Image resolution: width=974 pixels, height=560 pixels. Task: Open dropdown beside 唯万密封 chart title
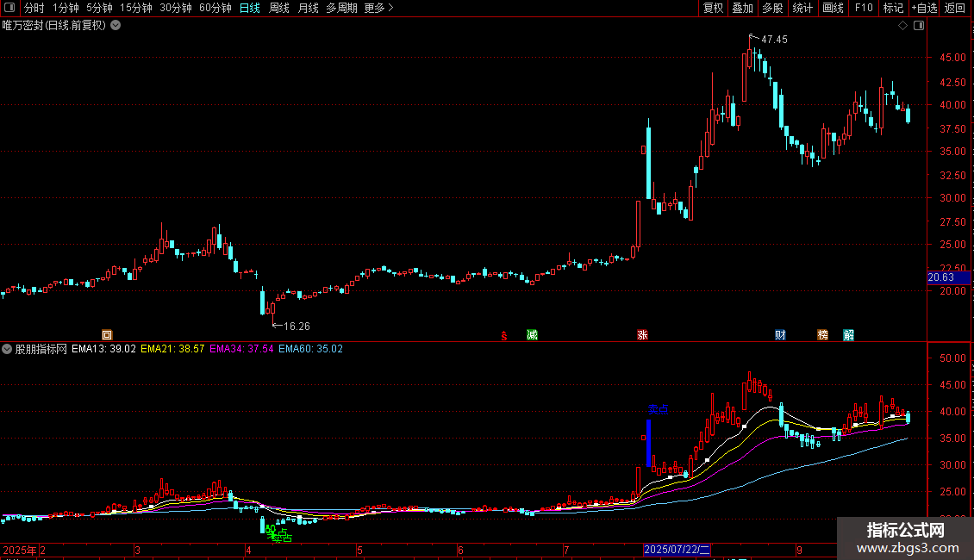click(x=116, y=26)
